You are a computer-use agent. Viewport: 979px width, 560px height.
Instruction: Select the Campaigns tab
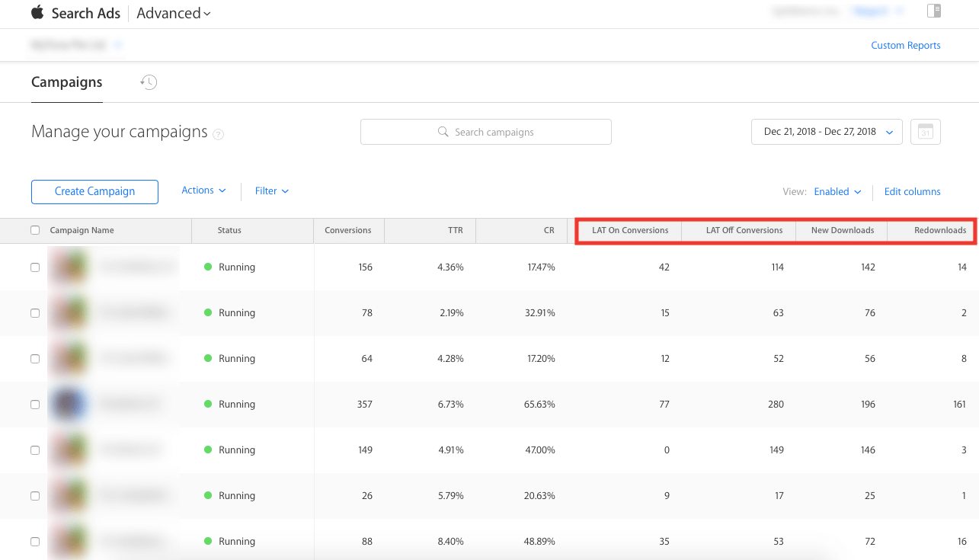[66, 82]
